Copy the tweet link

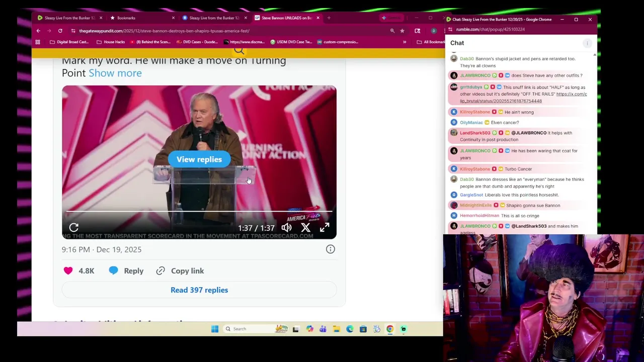(180, 271)
